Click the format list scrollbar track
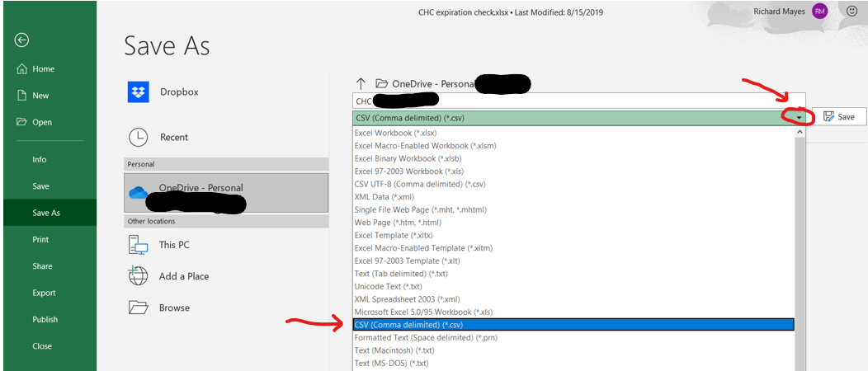The width and height of the screenshot is (868, 371). click(800, 254)
